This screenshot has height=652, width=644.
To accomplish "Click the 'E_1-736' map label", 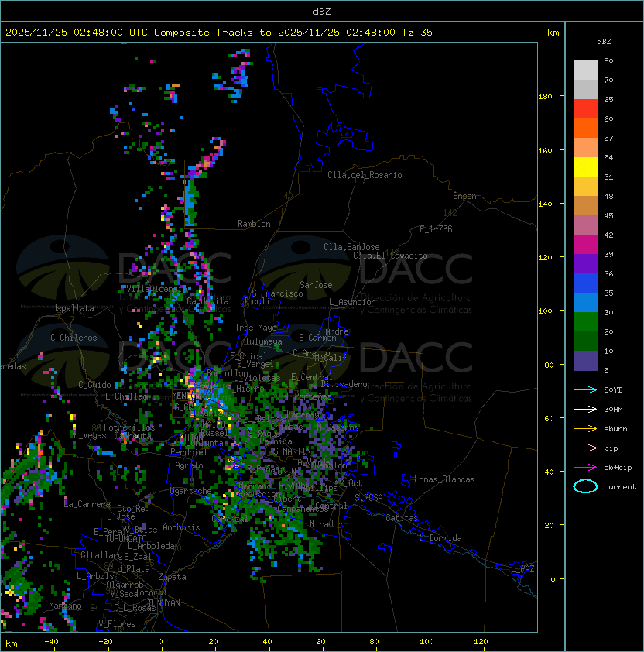I will (x=436, y=229).
